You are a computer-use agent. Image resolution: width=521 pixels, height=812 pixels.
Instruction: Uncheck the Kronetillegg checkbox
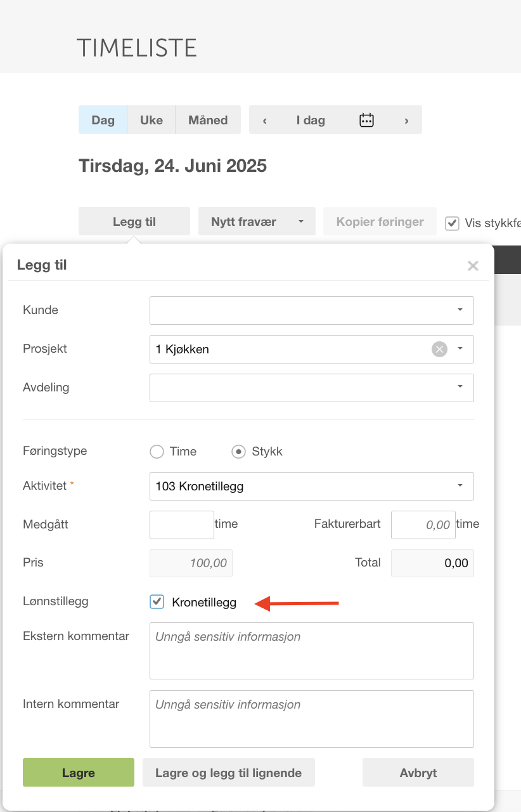click(157, 602)
